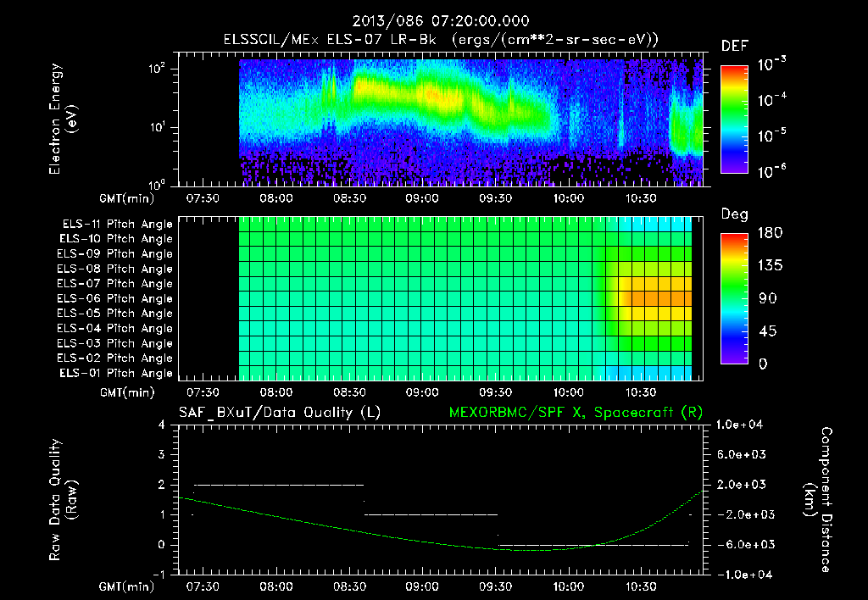
Task: Click the 45 tick on the Deg scale
Action: [x=766, y=331]
